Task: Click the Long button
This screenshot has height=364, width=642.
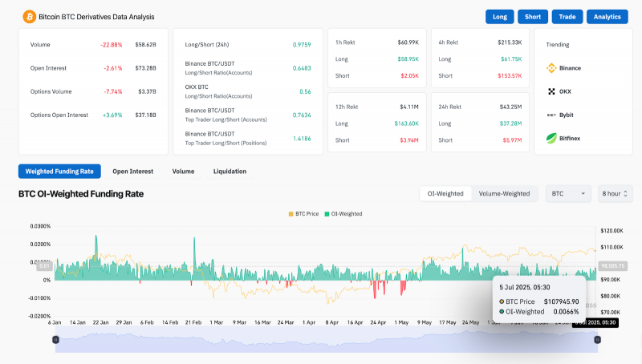Action: pyautogui.click(x=499, y=17)
